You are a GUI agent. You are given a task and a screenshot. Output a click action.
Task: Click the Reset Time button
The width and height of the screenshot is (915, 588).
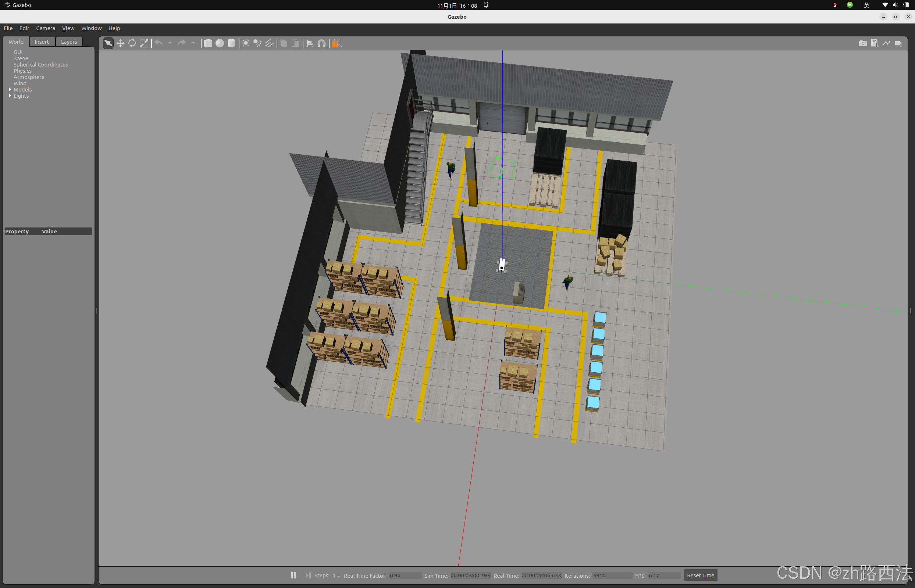[x=700, y=575]
